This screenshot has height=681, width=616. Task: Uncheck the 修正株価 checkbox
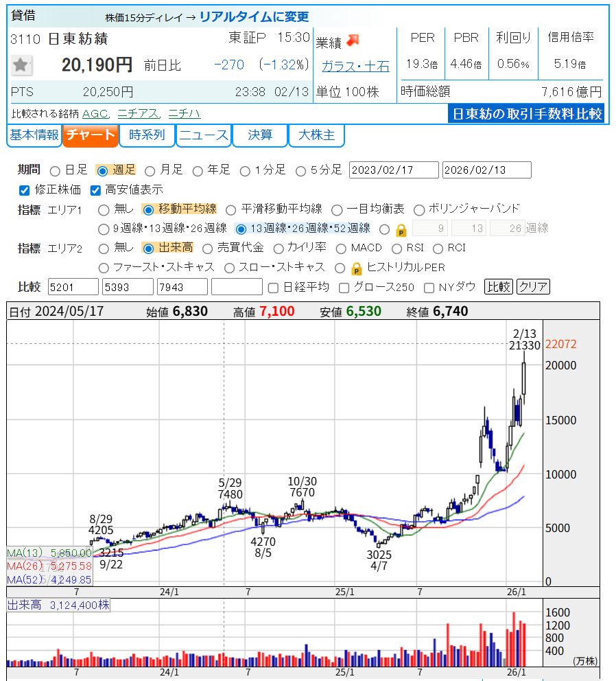point(25,190)
